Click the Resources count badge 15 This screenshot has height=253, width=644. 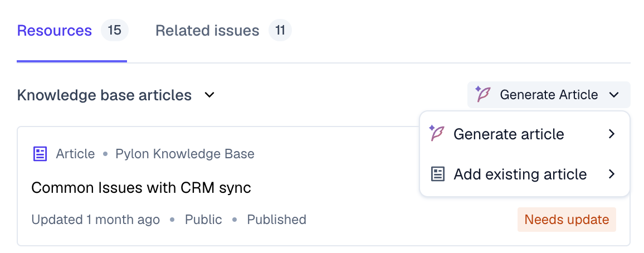tap(115, 31)
